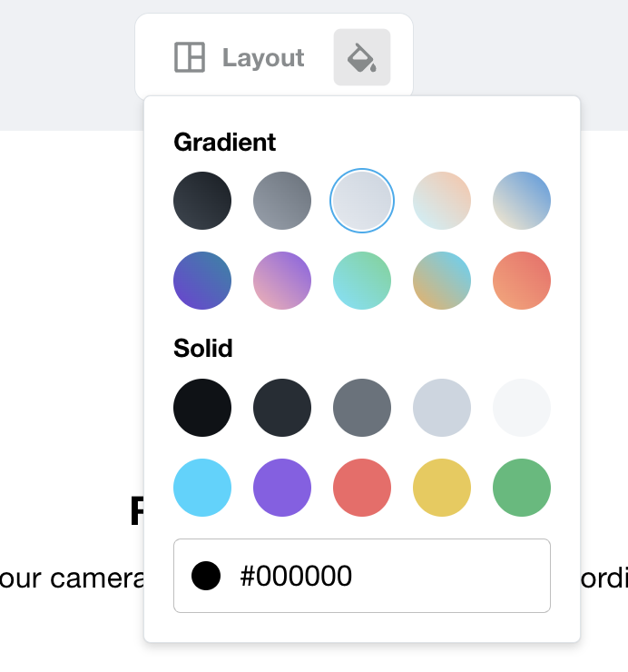
Task: Pick the peach-to-mint gradient swatch
Action: [x=442, y=201]
